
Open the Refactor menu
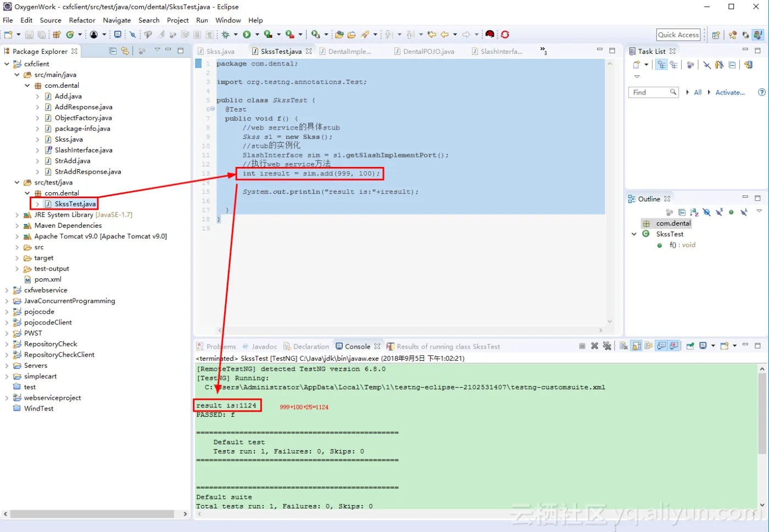pos(82,20)
